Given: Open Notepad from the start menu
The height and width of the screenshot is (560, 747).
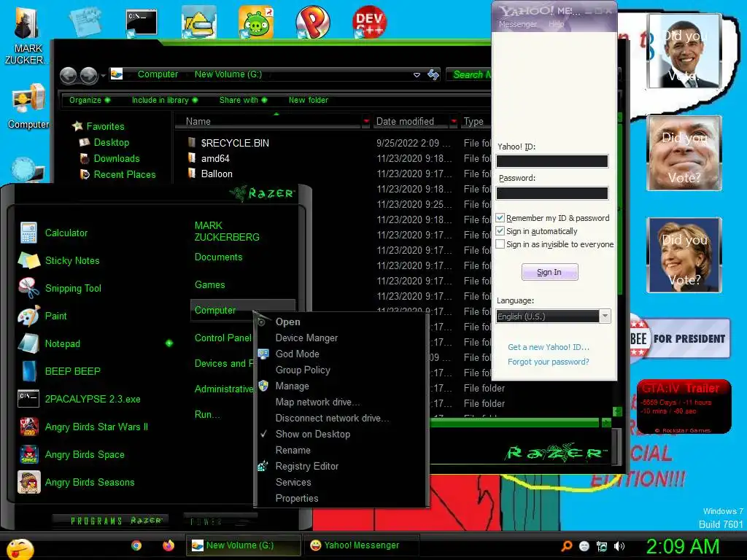Looking at the screenshot, I should coord(50,343).
